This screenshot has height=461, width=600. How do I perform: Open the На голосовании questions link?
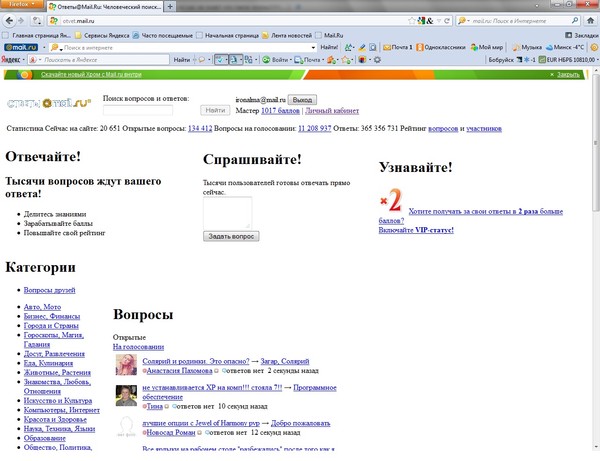pos(138,347)
